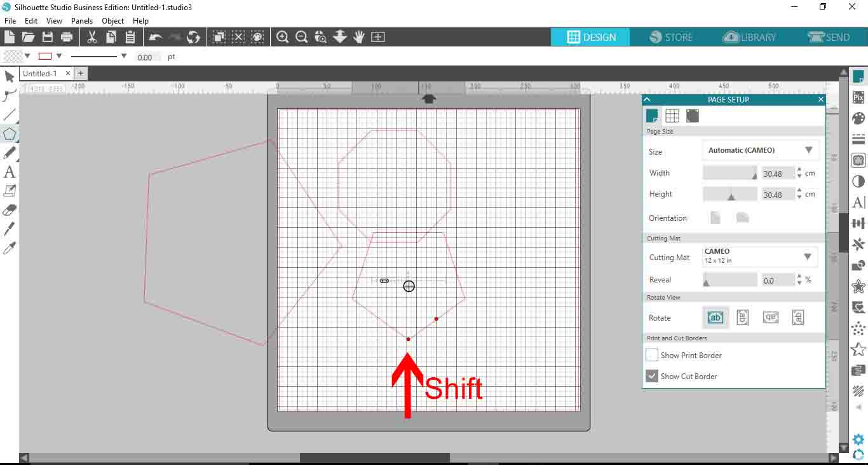Uncheck Show Cut Border checkbox
This screenshot has width=868, height=465.
click(x=652, y=376)
